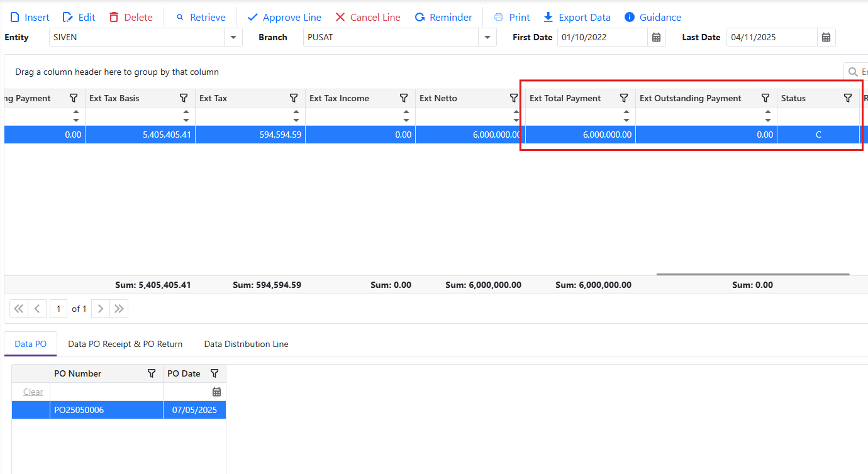This screenshot has height=474, width=868.
Task: Open the Entity dropdown arrow
Action: pyautogui.click(x=233, y=37)
